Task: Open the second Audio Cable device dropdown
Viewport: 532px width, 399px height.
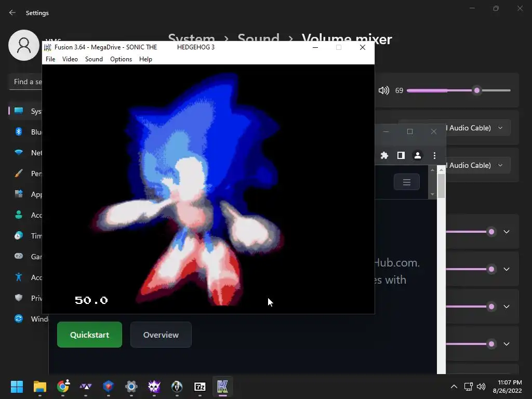Action: [478, 165]
